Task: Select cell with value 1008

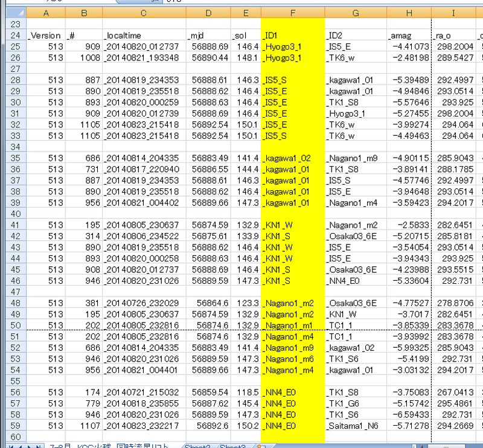Action: pos(84,57)
